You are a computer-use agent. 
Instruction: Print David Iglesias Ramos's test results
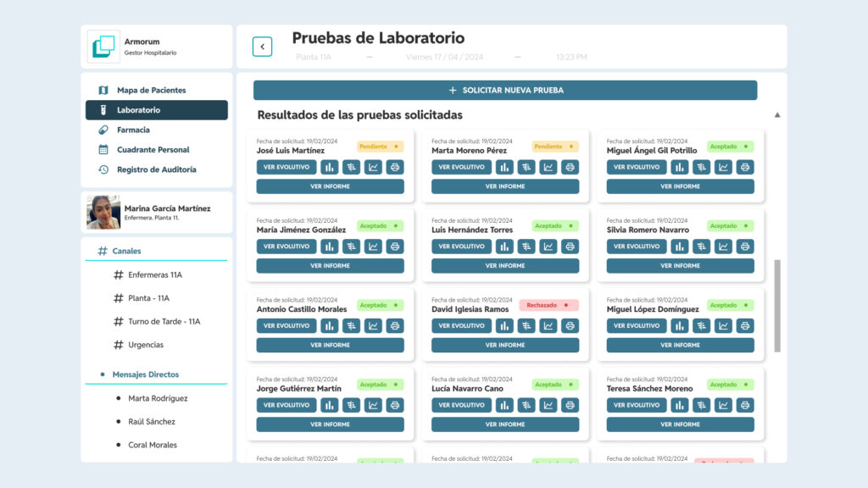click(x=570, y=326)
